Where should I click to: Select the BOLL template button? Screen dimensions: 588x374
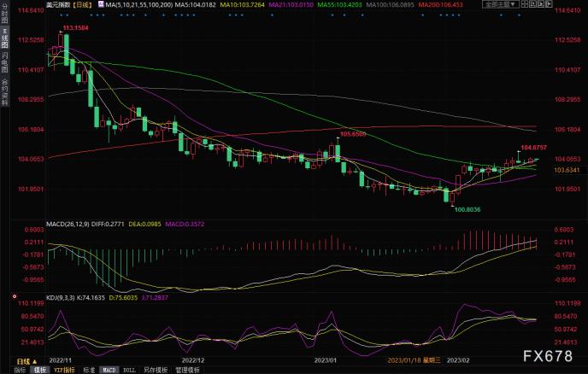pos(129,370)
